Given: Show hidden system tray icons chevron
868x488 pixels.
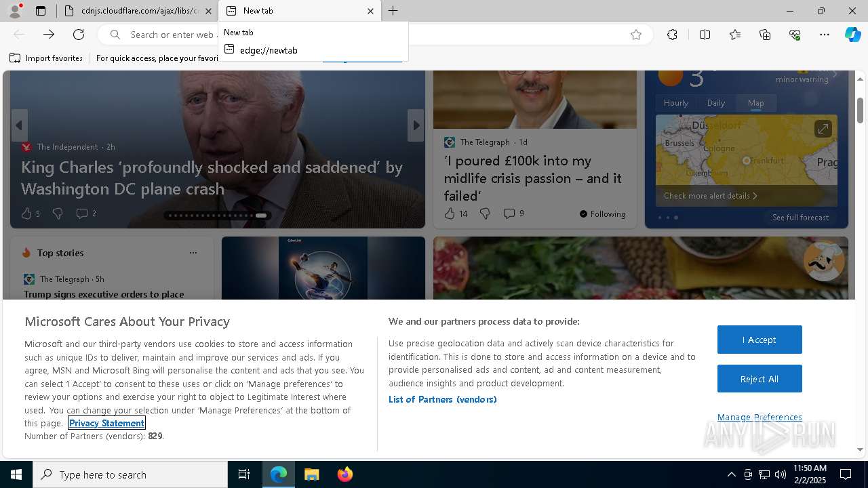Looking at the screenshot, I should click(x=731, y=474).
